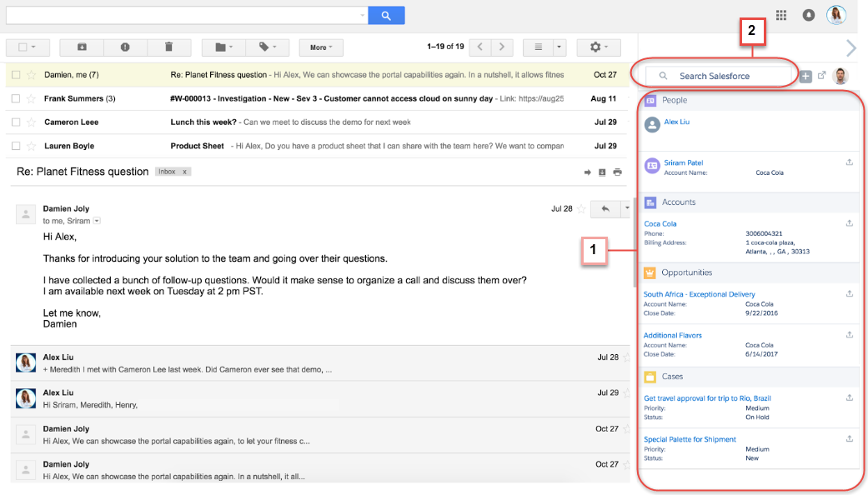Screen dimensions: 868x495
Task: Log email to Sriram Patel upload icon
Action: point(849,162)
